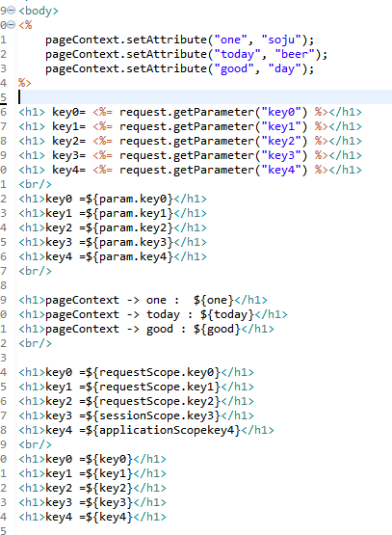Click the closing %> scriptlet tag

(x=25, y=83)
